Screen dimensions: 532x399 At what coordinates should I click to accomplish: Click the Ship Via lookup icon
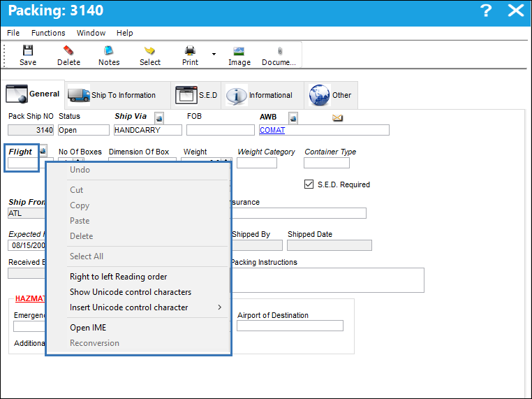point(159,118)
